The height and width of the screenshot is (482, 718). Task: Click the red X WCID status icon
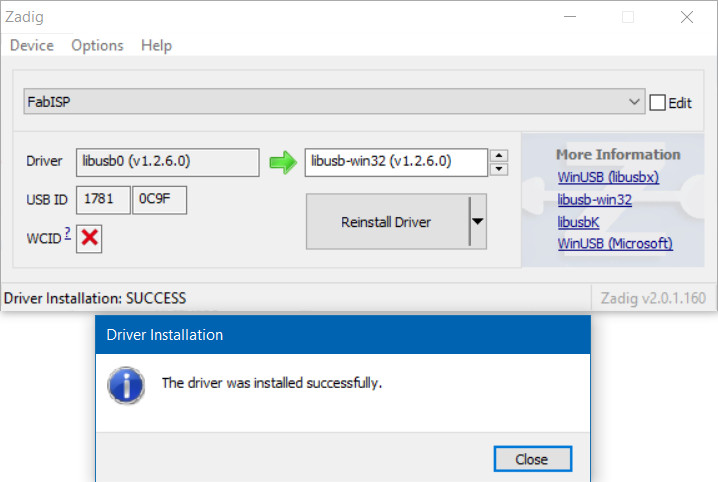(x=89, y=238)
